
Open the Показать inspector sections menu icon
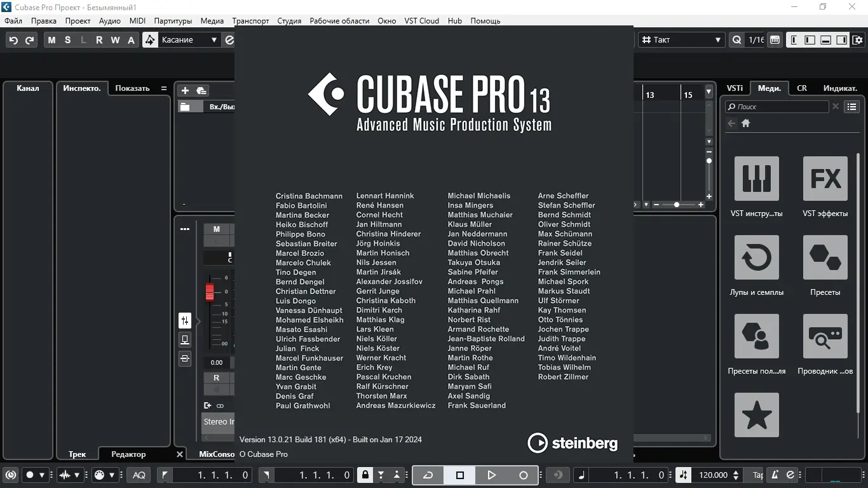[164, 88]
